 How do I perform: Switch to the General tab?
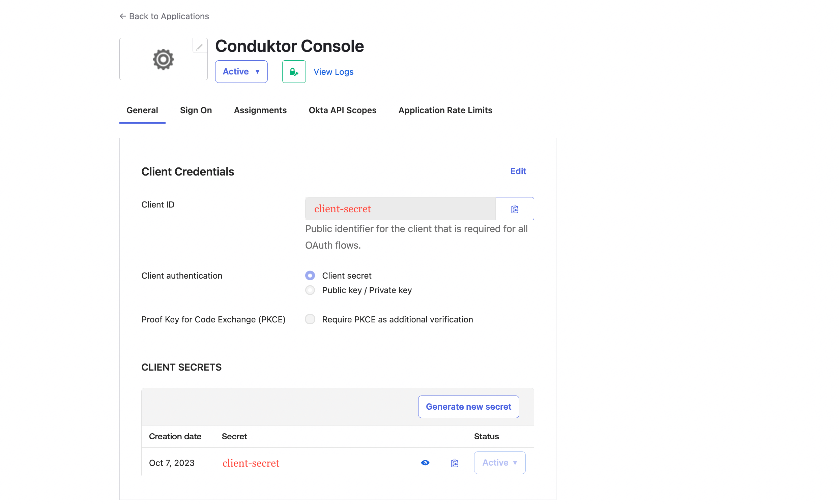tap(142, 111)
